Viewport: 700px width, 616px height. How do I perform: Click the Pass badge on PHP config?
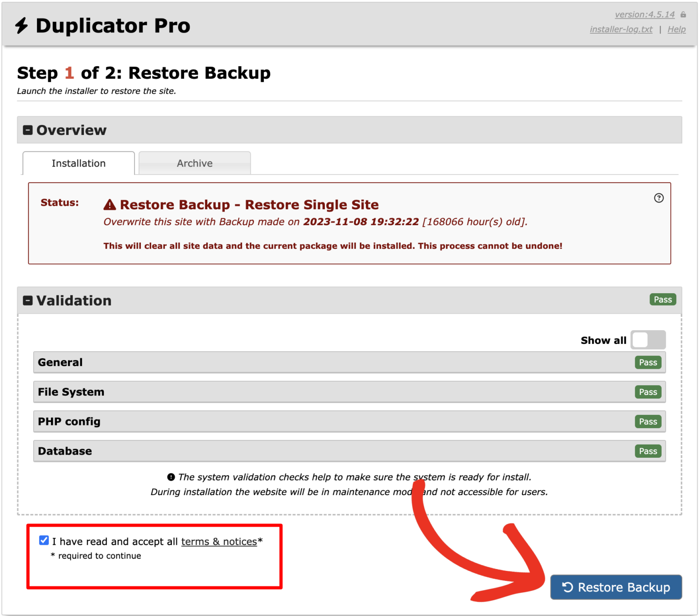click(648, 421)
